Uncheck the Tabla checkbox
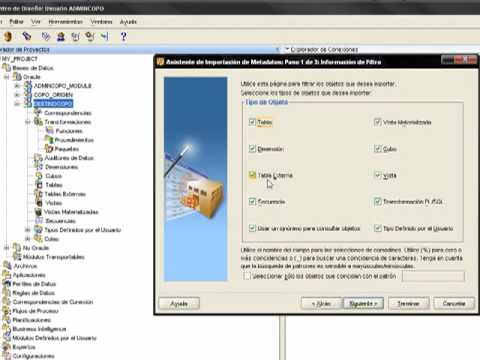Viewport: 480px width, 360px height. [252, 122]
